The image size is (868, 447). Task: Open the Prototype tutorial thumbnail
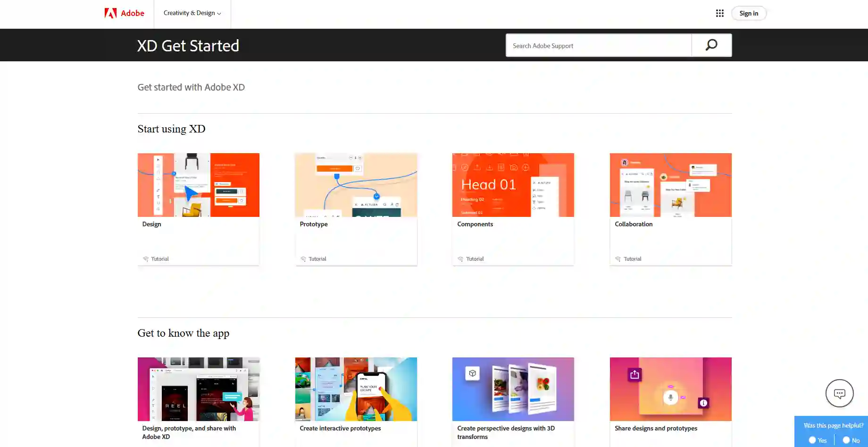coord(356,185)
